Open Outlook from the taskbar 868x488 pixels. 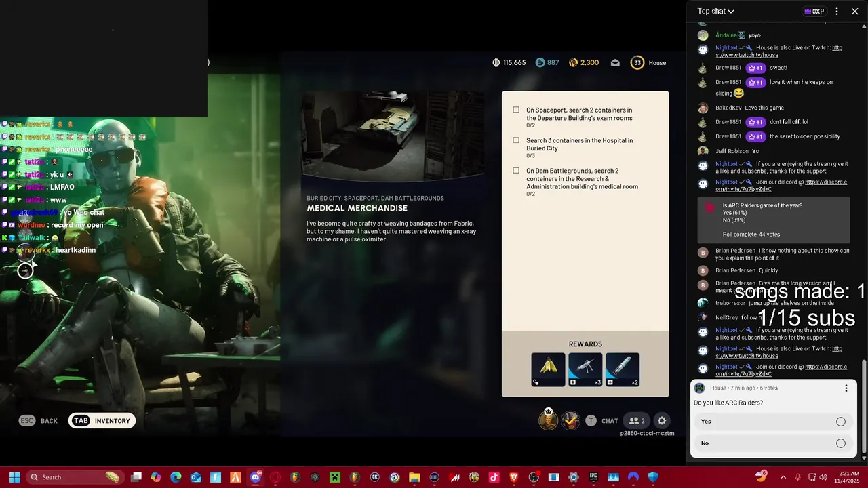[x=195, y=477]
